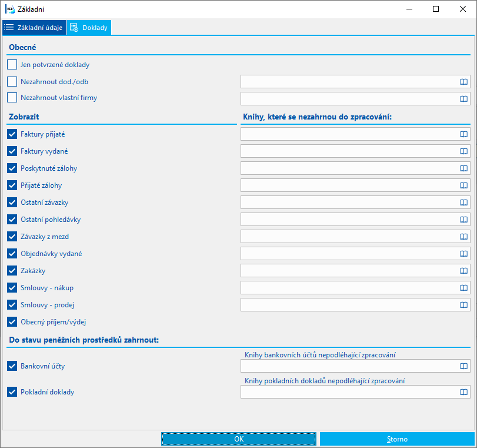The width and height of the screenshot is (477, 448).
Task: Open book lookup icon in Zakázky row
Action: tap(463, 270)
